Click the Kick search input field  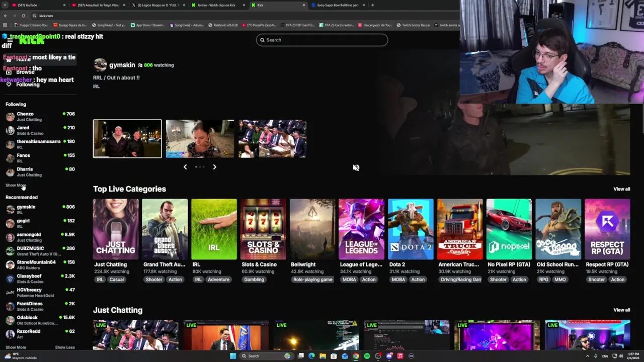point(322,40)
